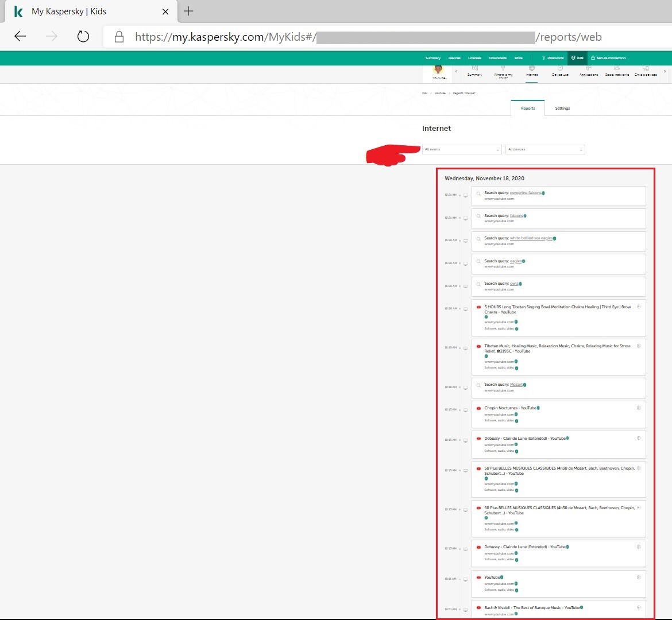Image resolution: width=672 pixels, height=620 pixels.
Task: Close the My Kaspersky | Kids tab
Action: click(165, 11)
